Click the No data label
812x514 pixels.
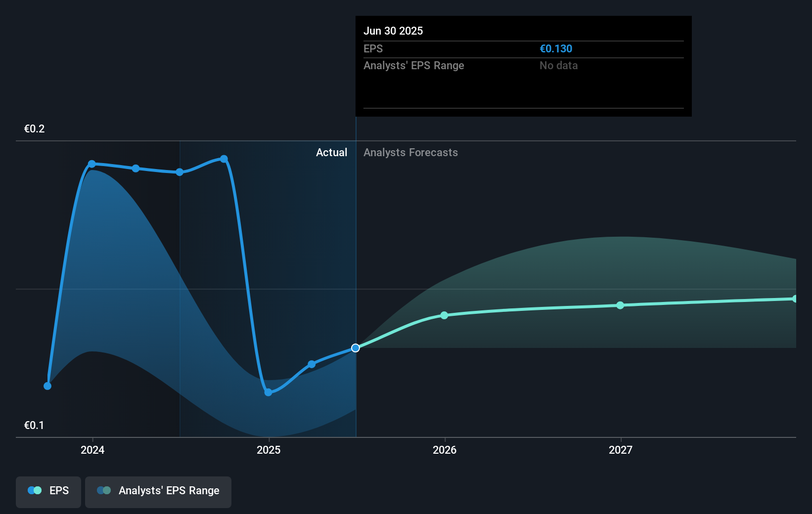pyautogui.click(x=558, y=65)
